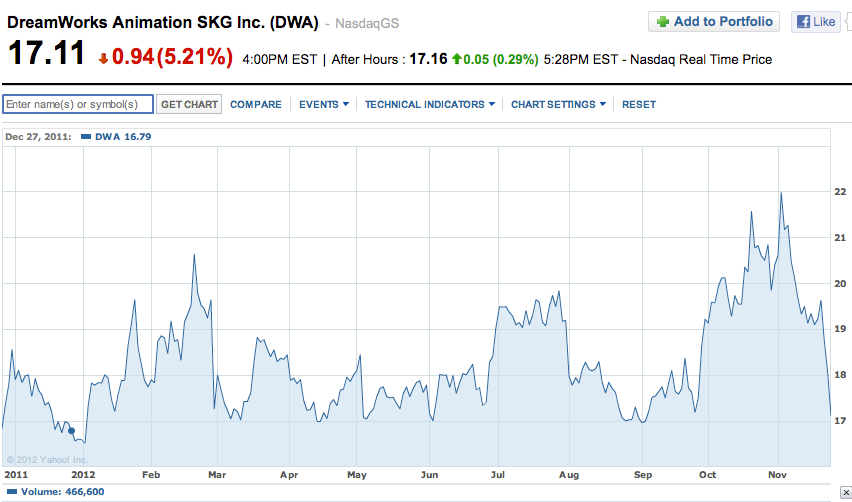
Task: Click the Jul label on the time axis
Action: coord(498,475)
